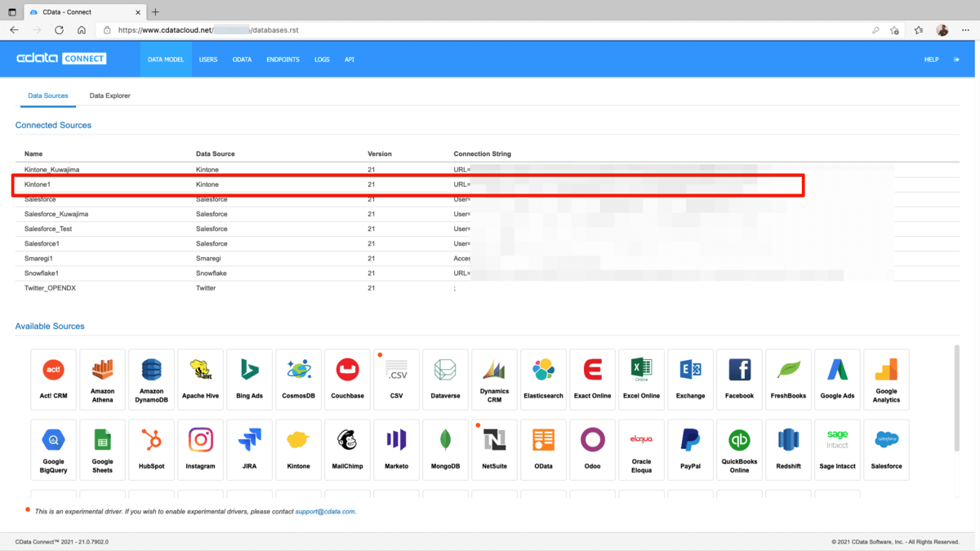Go to USERS menu
This screenshot has height=551, width=980.
(x=208, y=60)
